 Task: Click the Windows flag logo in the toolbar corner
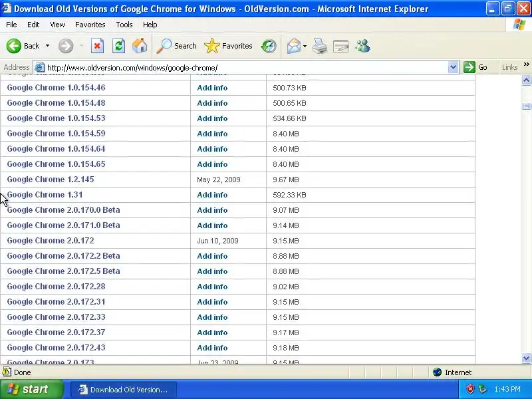tap(519, 25)
